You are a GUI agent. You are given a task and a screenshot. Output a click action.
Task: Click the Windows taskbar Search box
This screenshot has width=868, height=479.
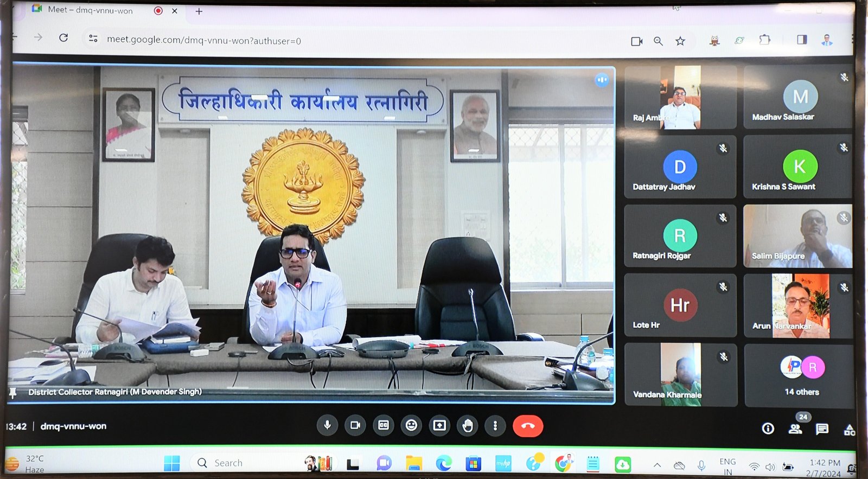click(x=244, y=463)
